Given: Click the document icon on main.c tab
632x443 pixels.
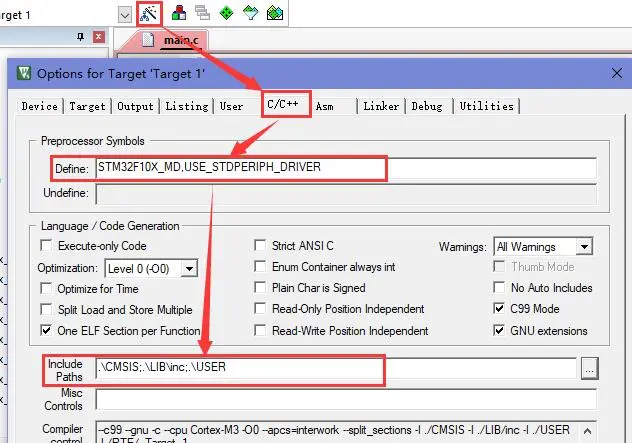Looking at the screenshot, I should click(148, 40).
